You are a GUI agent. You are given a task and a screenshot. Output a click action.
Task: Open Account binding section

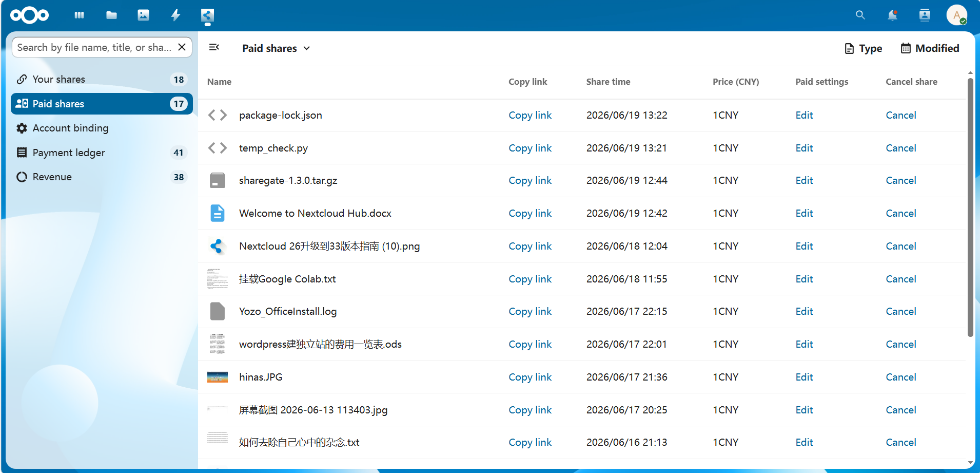(102, 128)
